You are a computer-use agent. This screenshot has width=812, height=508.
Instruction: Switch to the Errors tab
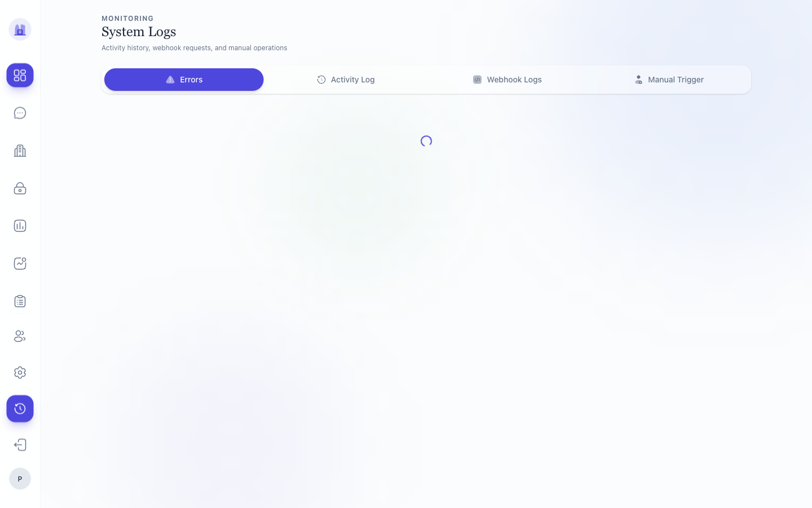point(184,80)
